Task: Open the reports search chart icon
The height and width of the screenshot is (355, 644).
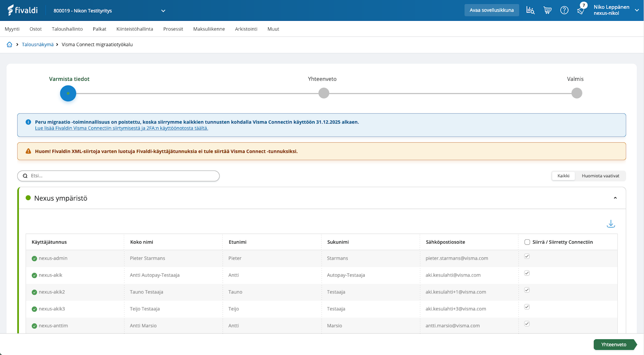Action: (530, 10)
